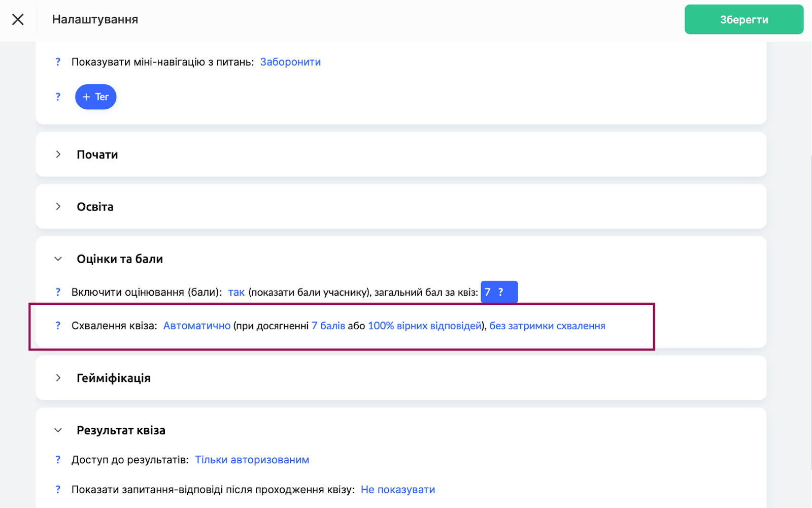The height and width of the screenshot is (508, 812).
Task: Open help icon for Включити оцінювання
Action: tap(58, 292)
